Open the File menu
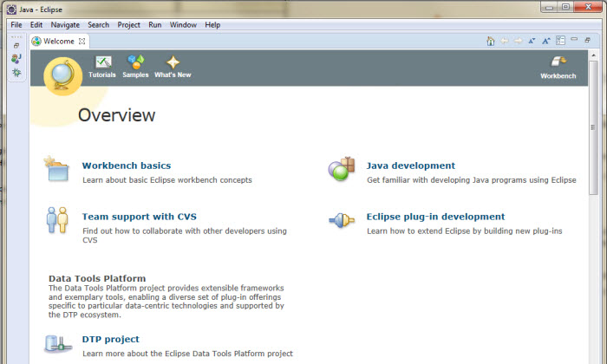607x364 pixels. (x=16, y=25)
